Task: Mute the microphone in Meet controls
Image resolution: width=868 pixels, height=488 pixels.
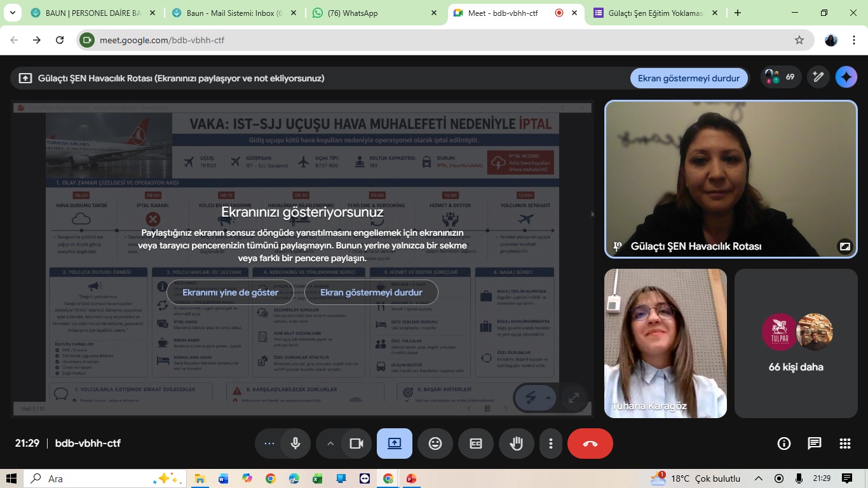Action: pyautogui.click(x=295, y=444)
